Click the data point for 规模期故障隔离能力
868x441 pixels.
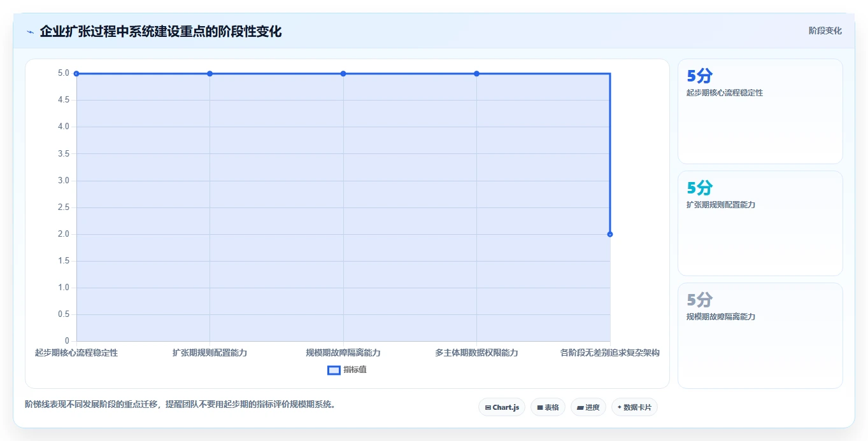(343, 74)
